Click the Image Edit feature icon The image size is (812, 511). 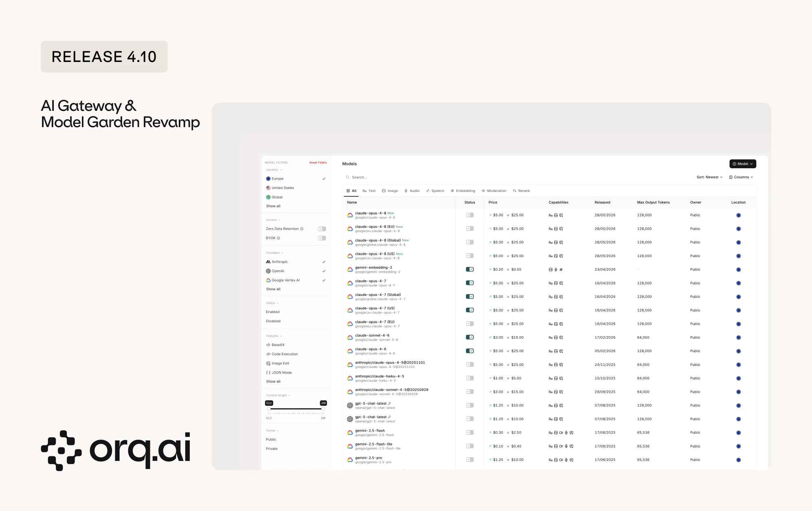268,363
